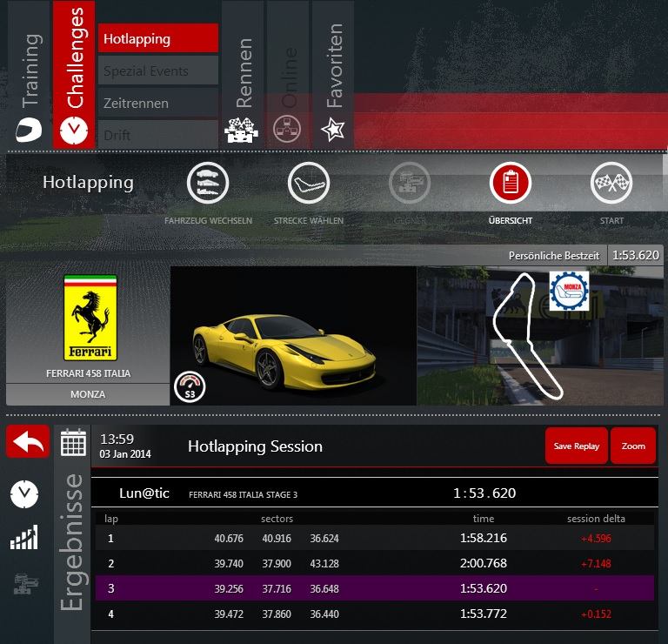Screen dimensions: 668x644
Task: Click the MONZA track label button
Action: [88, 394]
